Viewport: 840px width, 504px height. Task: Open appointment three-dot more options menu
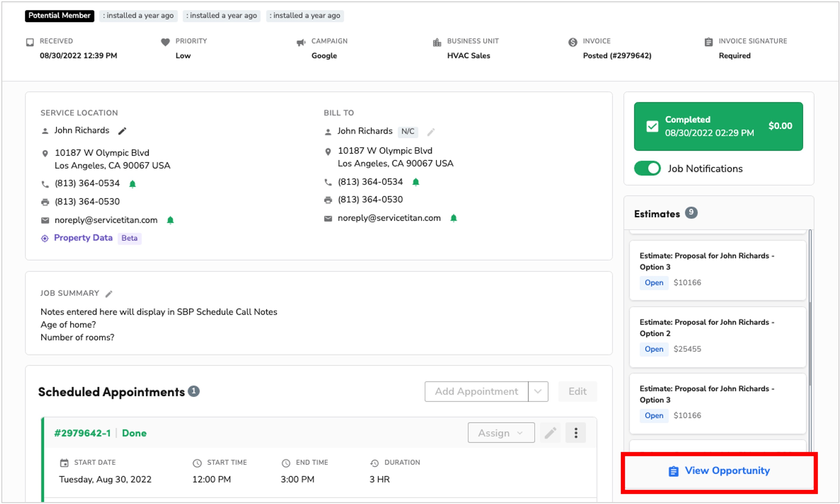[x=576, y=433]
